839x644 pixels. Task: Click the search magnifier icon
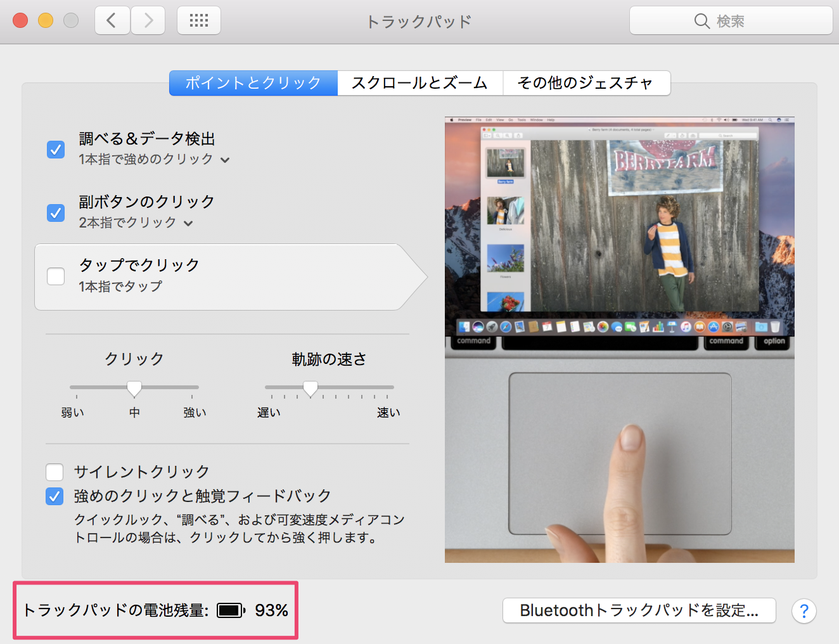702,20
